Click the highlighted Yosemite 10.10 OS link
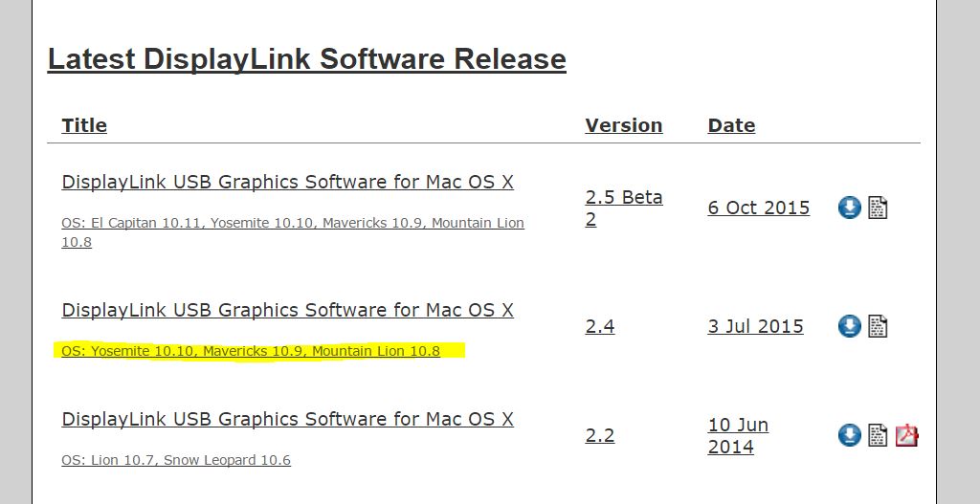The height and width of the screenshot is (504, 980). coord(251,351)
